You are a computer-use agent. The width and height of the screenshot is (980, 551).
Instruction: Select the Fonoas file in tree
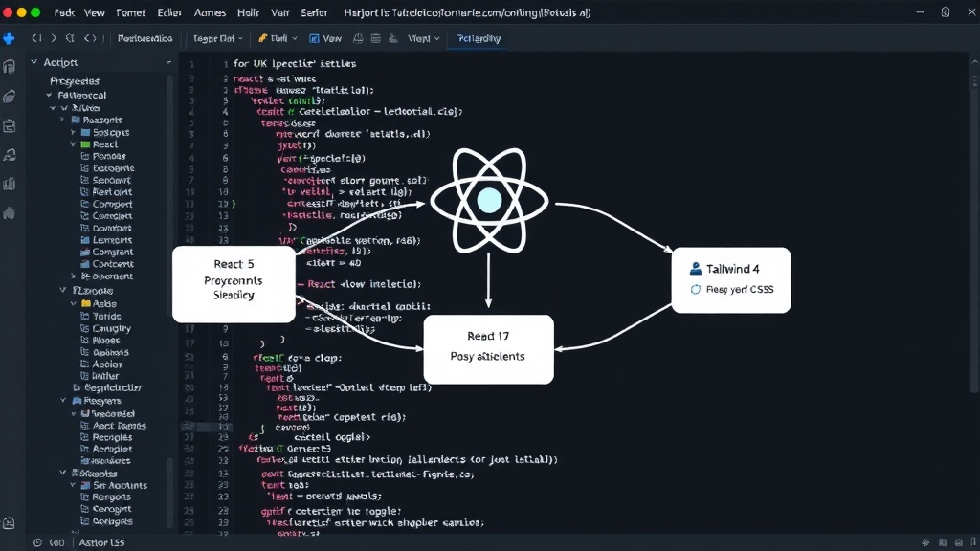point(103,156)
